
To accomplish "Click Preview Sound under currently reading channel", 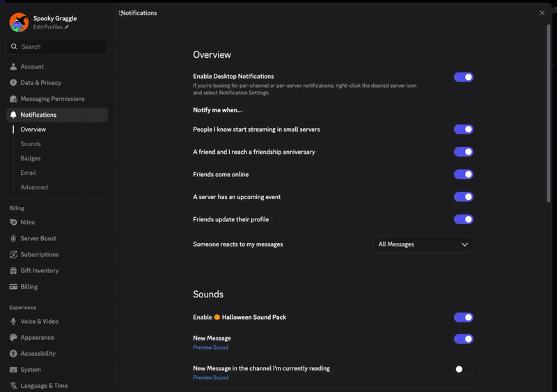I will [x=211, y=377].
